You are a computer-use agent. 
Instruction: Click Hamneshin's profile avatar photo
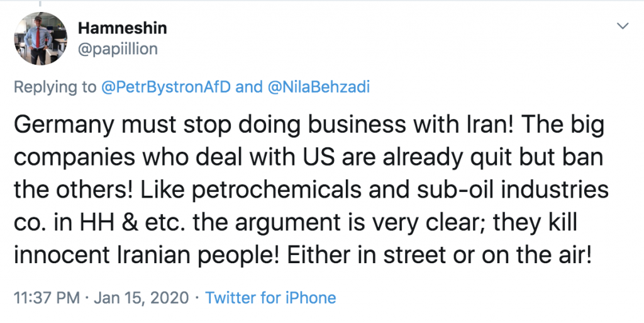click(x=40, y=38)
